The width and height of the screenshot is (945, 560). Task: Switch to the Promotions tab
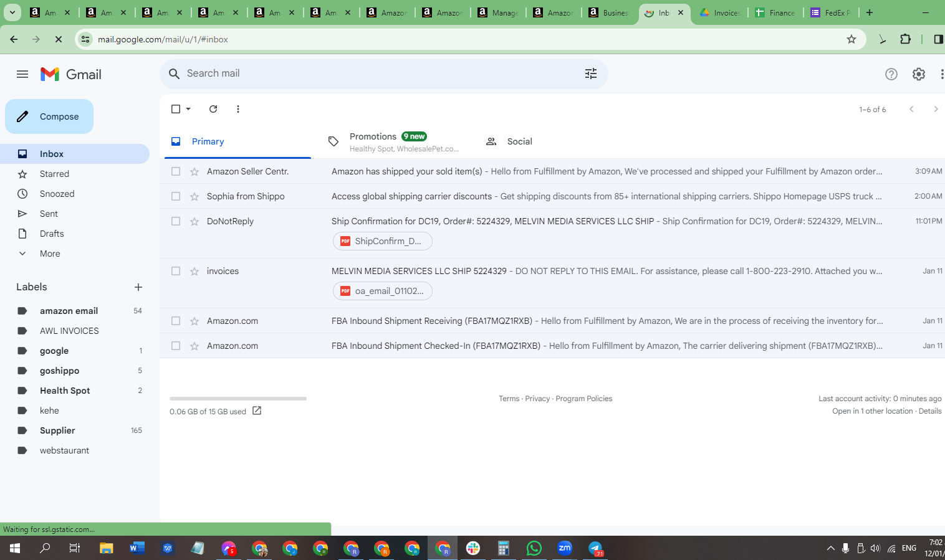click(394, 141)
